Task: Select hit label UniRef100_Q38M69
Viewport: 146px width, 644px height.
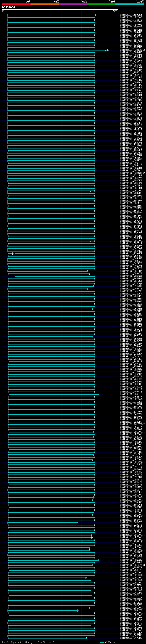Action: (x=131, y=67)
